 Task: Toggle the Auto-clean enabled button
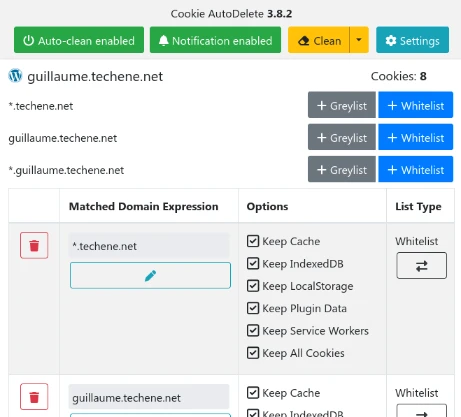(x=79, y=40)
